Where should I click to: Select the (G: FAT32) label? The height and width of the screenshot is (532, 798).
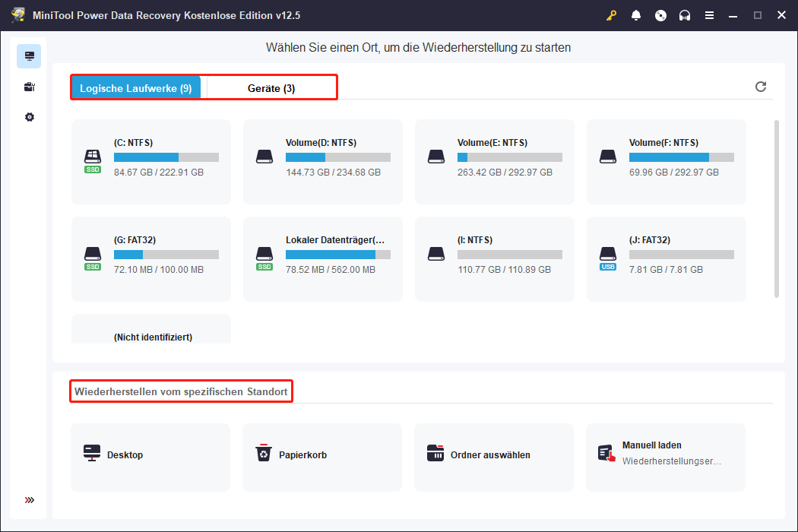click(x=135, y=240)
